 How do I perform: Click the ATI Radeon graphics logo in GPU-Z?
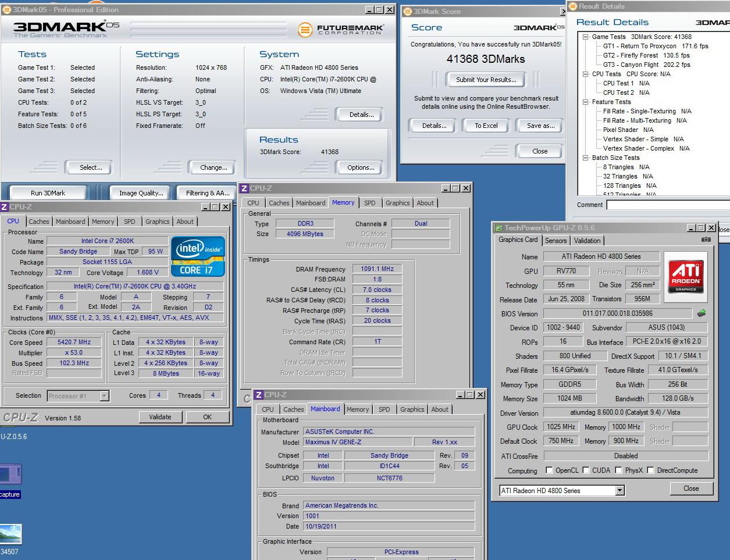[x=686, y=276]
